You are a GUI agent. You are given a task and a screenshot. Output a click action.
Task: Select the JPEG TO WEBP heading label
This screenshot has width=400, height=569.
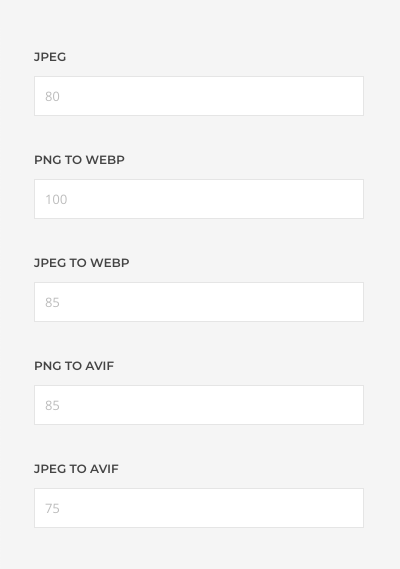pos(82,263)
